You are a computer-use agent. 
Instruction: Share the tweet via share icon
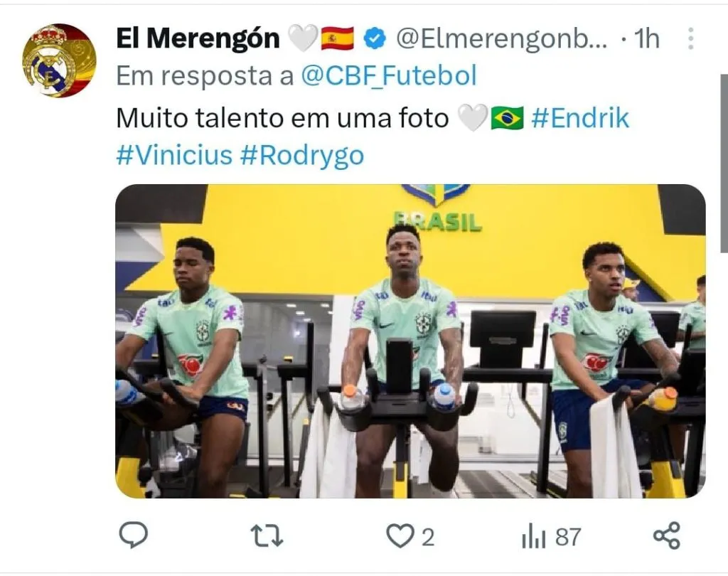pyautogui.click(x=667, y=536)
